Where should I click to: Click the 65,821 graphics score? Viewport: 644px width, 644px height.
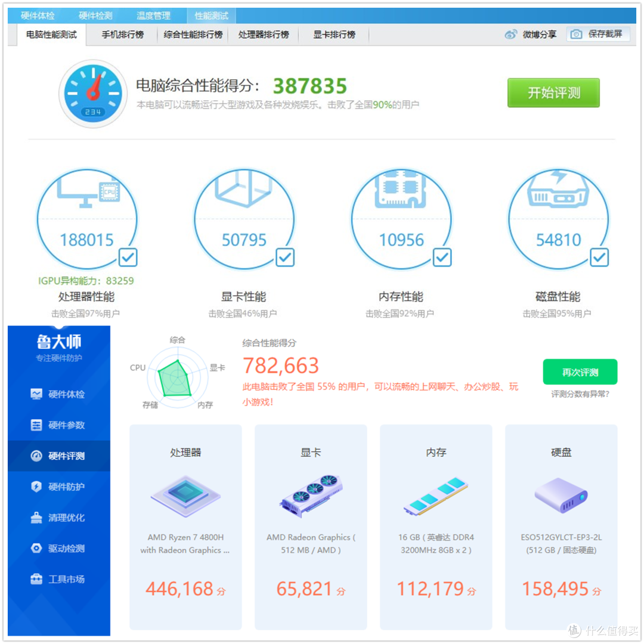(x=311, y=589)
